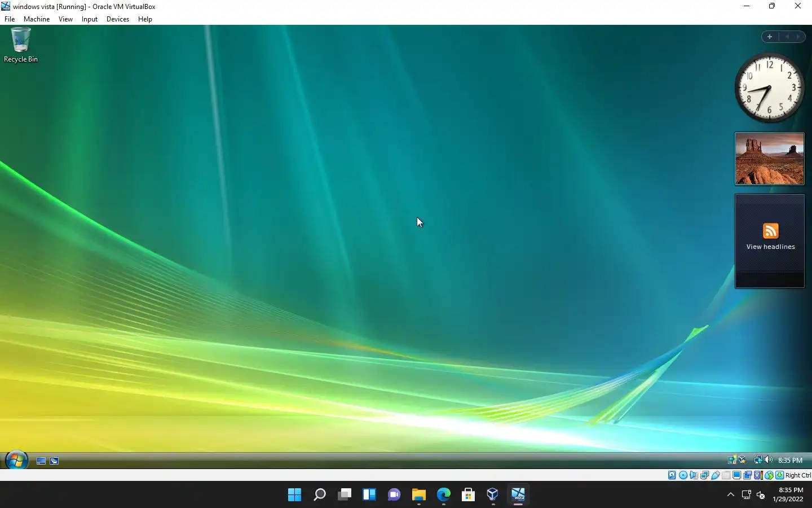Screen dimensions: 812x508
Task: Open the Devices menu
Action: (x=118, y=19)
